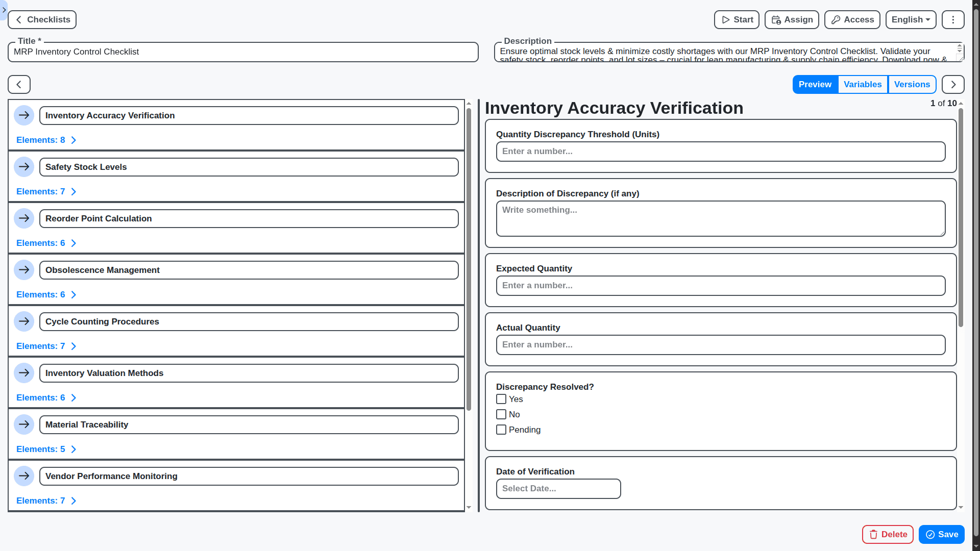Image resolution: width=980 pixels, height=551 pixels.
Task: Check the No checkbox under Discrepancy Resolved
Action: [x=501, y=414]
